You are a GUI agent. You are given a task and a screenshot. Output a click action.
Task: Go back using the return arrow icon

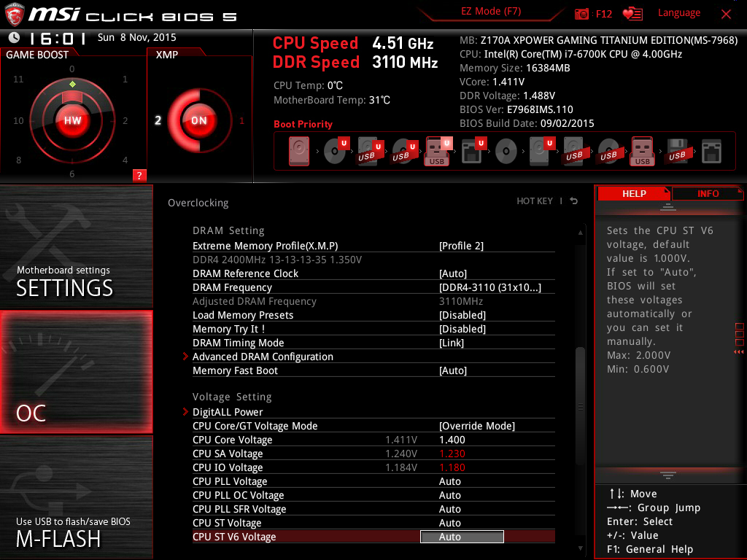coord(574,201)
